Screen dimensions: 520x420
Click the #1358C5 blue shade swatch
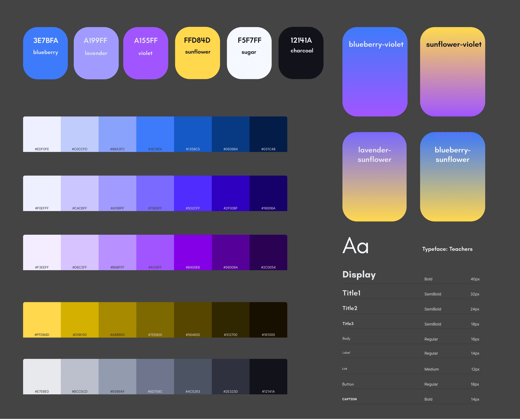(193, 134)
